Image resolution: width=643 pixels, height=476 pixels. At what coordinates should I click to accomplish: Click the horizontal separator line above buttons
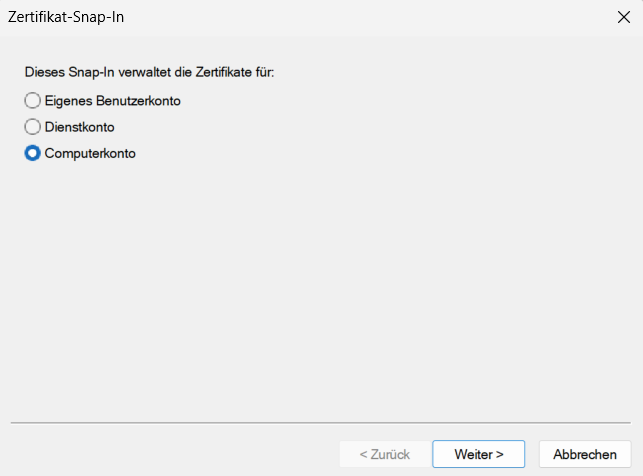[321, 422]
